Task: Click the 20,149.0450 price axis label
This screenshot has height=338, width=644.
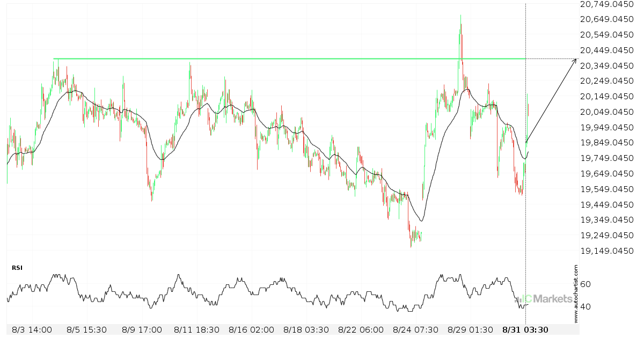Action: coord(608,97)
